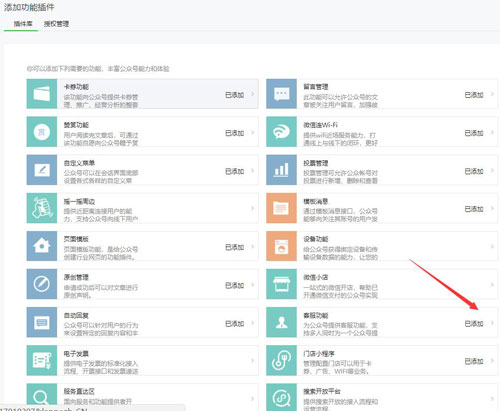Click the 原创管理 title link

[x=76, y=277]
